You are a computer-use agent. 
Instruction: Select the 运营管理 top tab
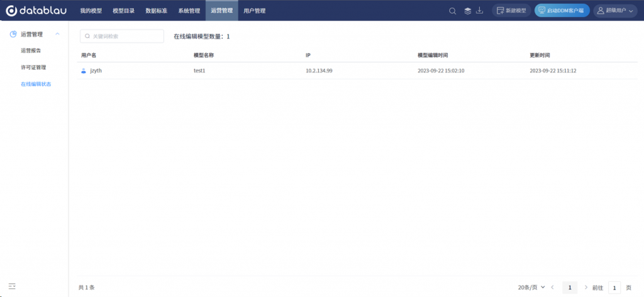[x=222, y=11]
